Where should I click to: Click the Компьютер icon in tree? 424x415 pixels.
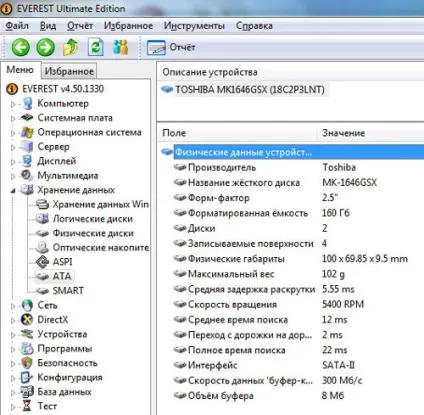(27, 104)
